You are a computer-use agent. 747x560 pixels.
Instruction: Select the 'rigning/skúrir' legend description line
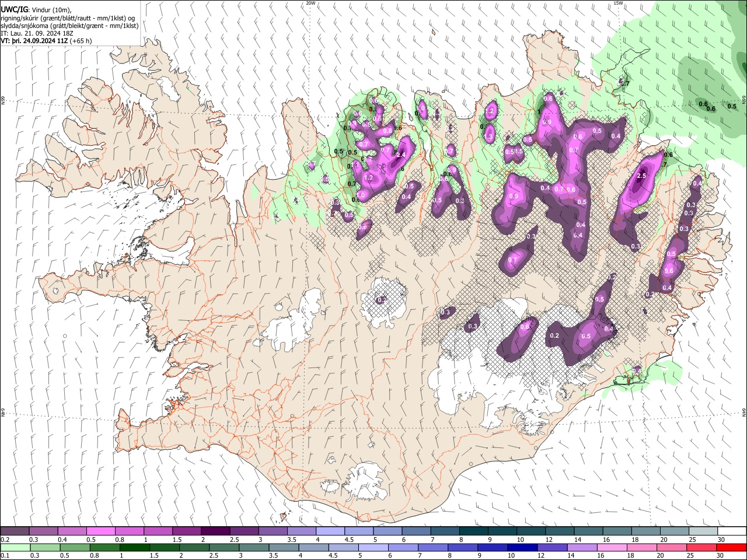click(x=68, y=18)
